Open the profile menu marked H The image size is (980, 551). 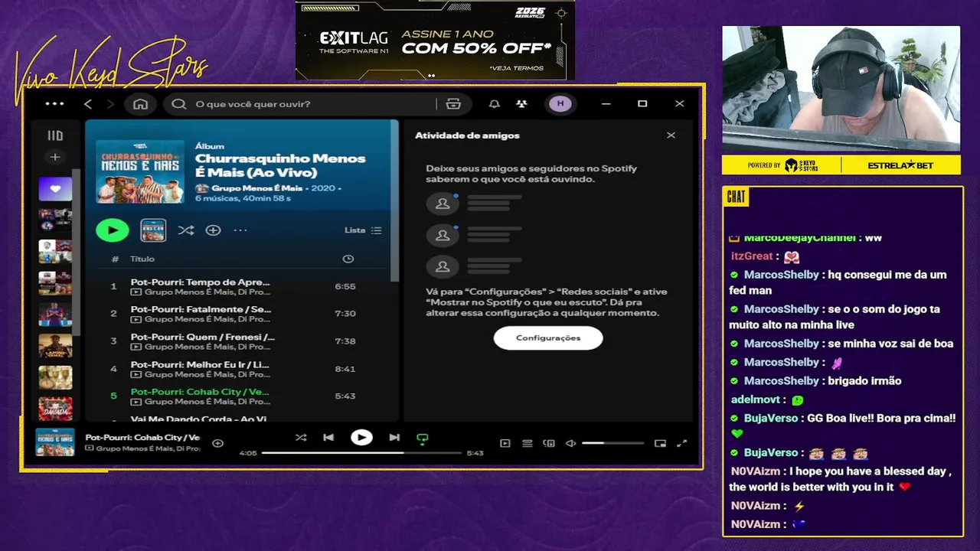[x=560, y=104]
